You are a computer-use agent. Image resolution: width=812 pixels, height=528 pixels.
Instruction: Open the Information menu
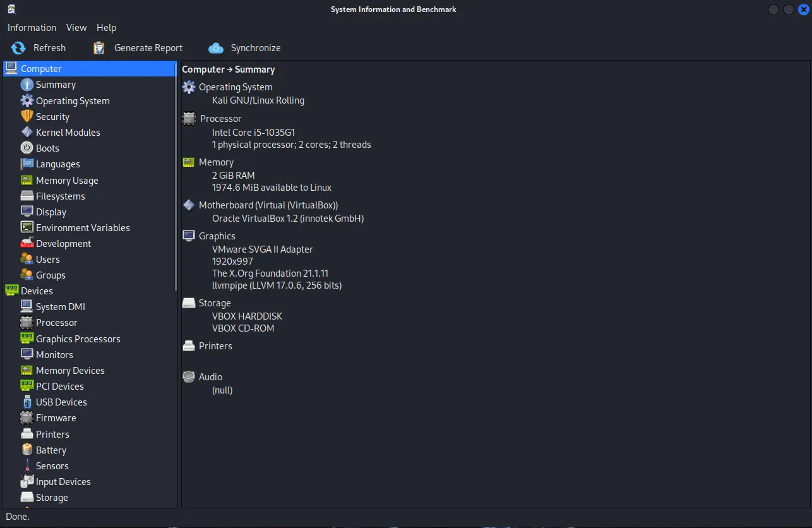pyautogui.click(x=32, y=28)
